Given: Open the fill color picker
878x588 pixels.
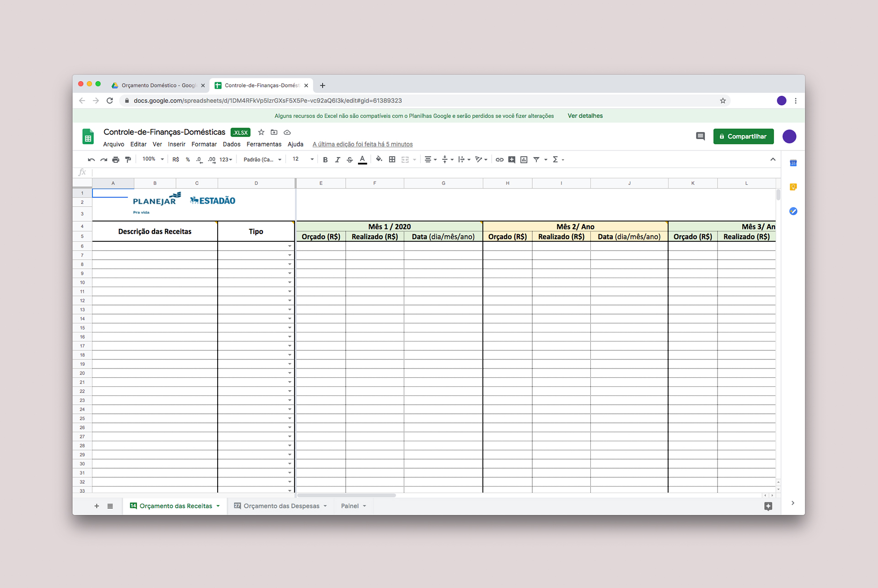Looking at the screenshot, I should [x=379, y=160].
